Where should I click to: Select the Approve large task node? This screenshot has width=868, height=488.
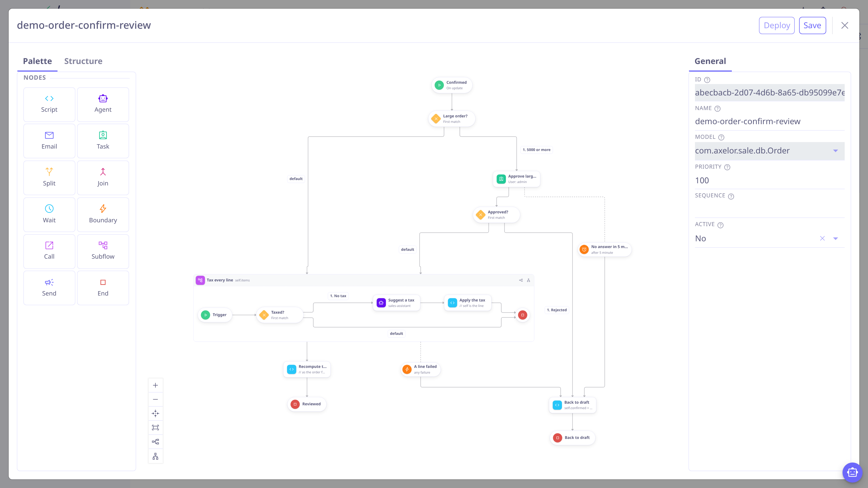pos(516,179)
